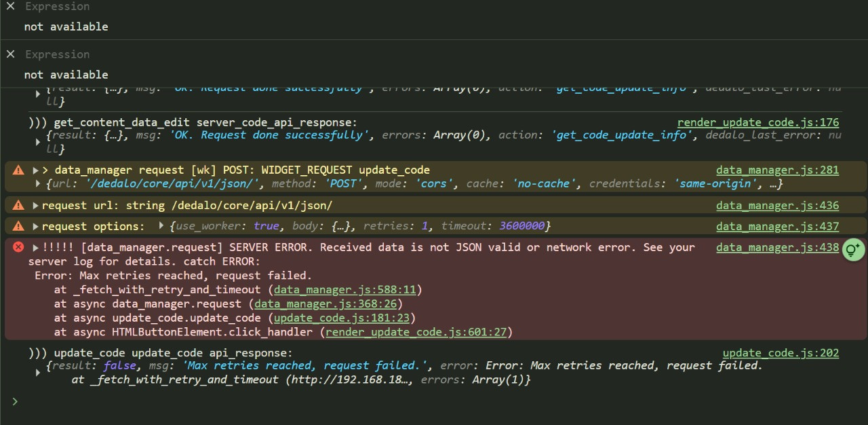Screen dimensions: 868x425
Task: Open update_code.js:202 source link
Action: coord(781,353)
